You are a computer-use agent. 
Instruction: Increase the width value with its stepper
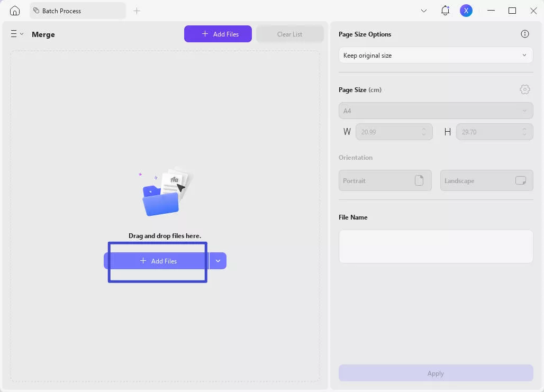423,129
